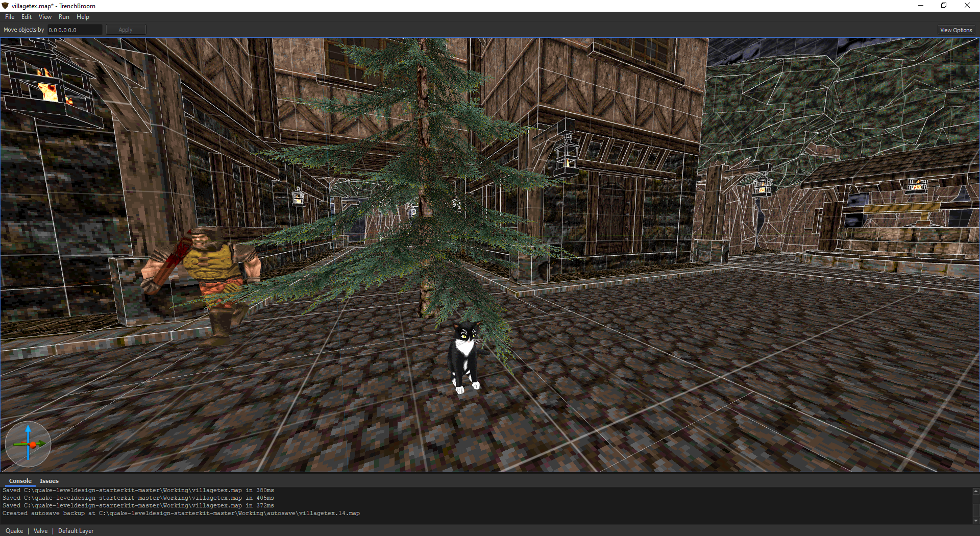Click the 3D orientation axis gizmo
The width and height of the screenshot is (980, 536).
[28, 444]
